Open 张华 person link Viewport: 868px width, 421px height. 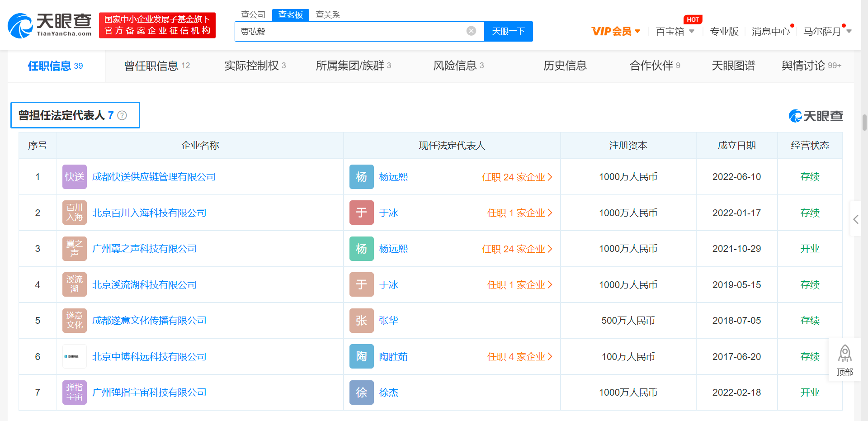(388, 321)
